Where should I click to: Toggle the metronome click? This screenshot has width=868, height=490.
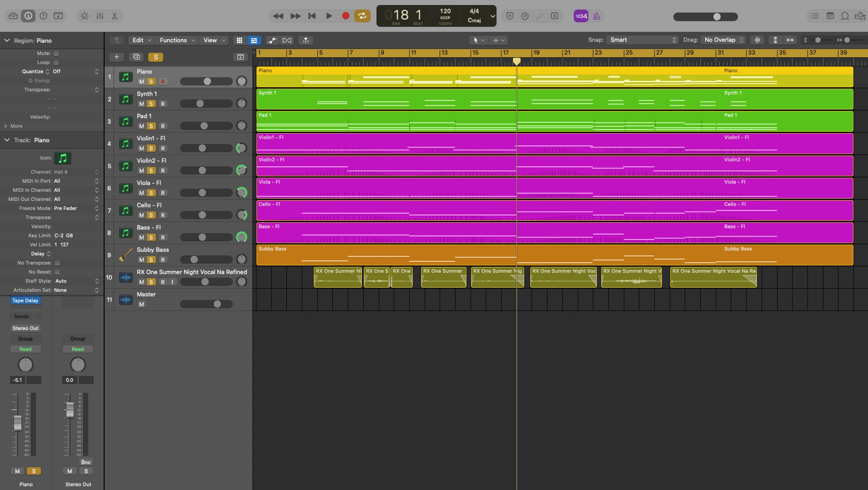click(x=597, y=16)
